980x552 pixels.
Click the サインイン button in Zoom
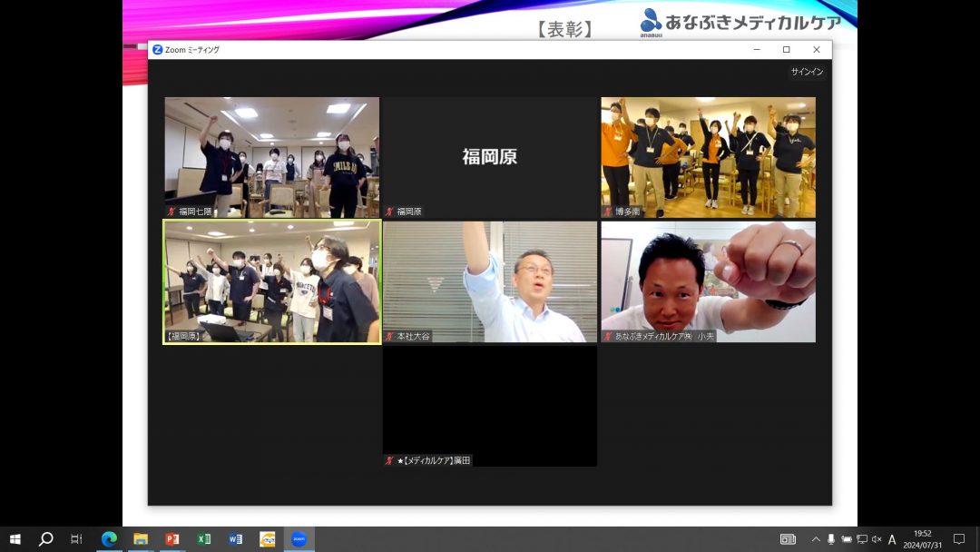(806, 72)
